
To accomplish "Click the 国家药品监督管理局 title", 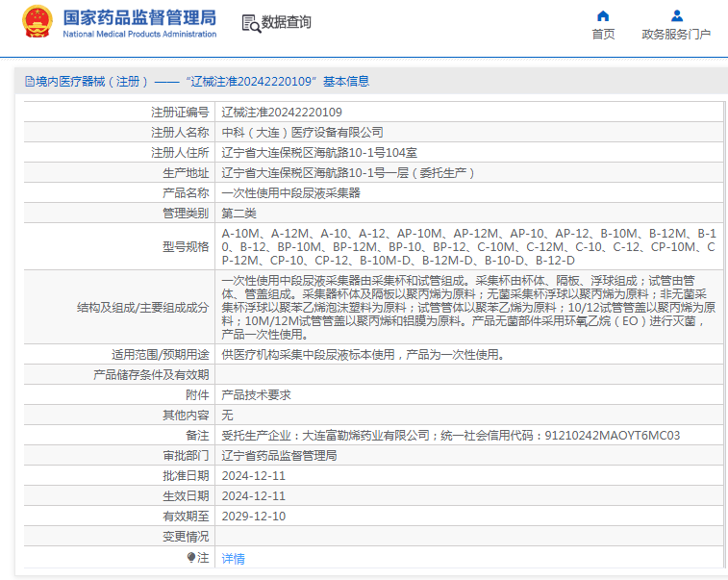I will coord(139,17).
